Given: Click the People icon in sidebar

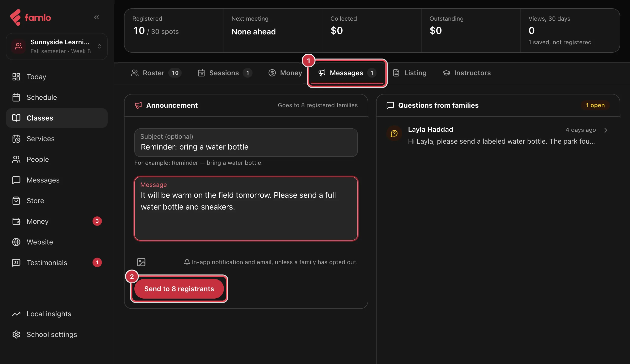Looking at the screenshot, I should (16, 159).
